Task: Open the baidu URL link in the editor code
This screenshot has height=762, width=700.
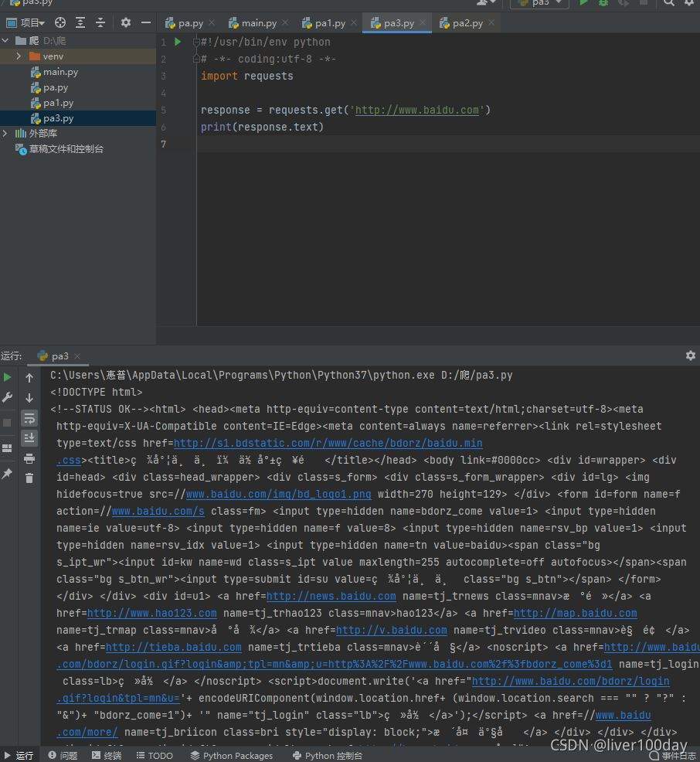Action: click(417, 111)
